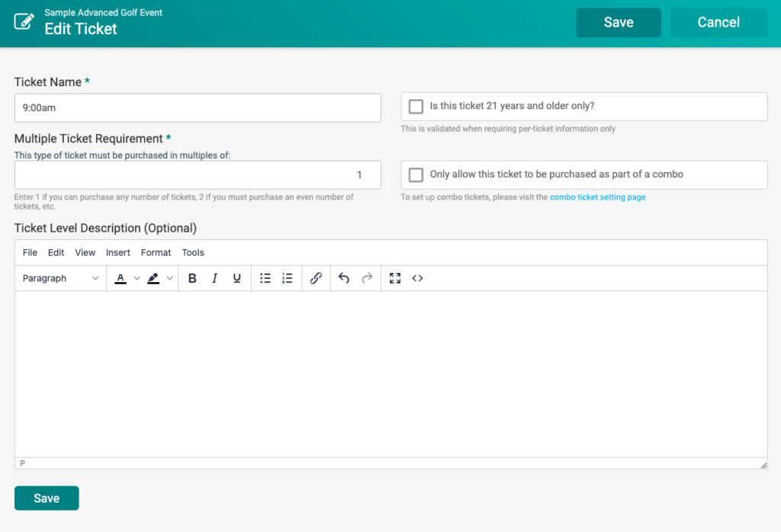Open the Tools menu in editor
The image size is (781, 532).
tap(193, 253)
